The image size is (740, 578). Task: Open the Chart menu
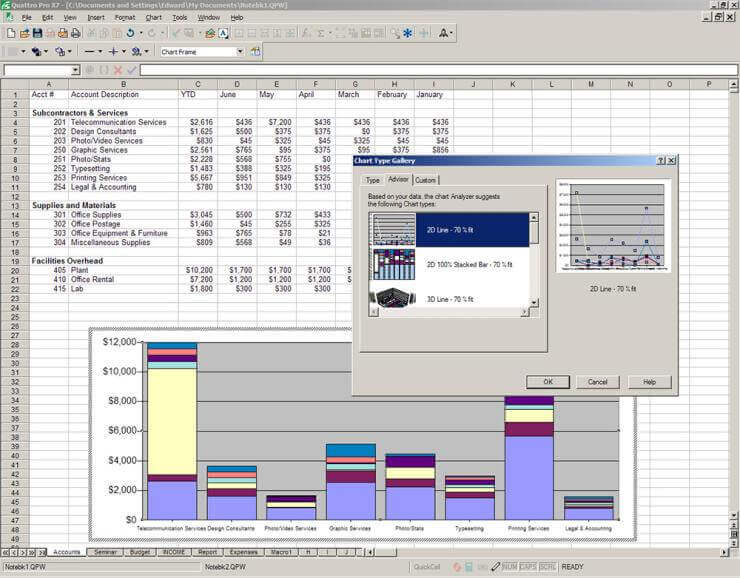[x=153, y=17]
